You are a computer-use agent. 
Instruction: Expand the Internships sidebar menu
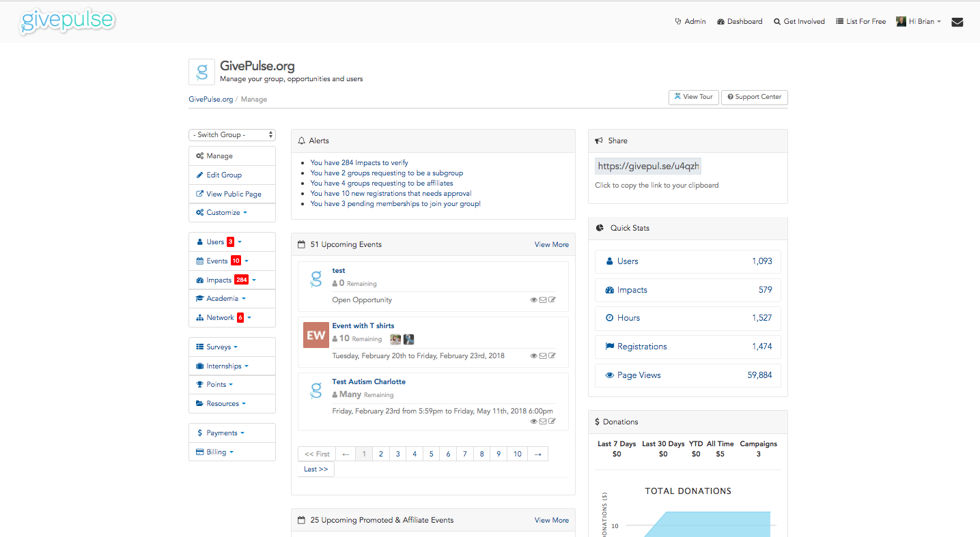(232, 366)
